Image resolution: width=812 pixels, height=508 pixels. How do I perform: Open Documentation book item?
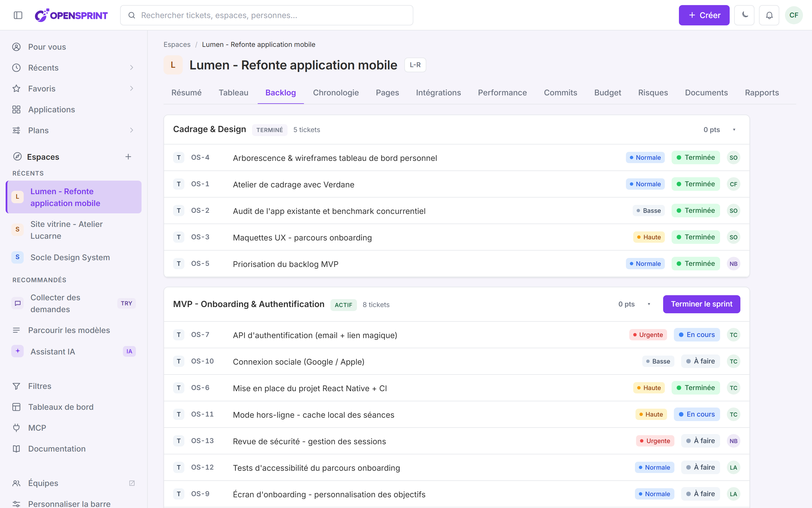point(74,448)
